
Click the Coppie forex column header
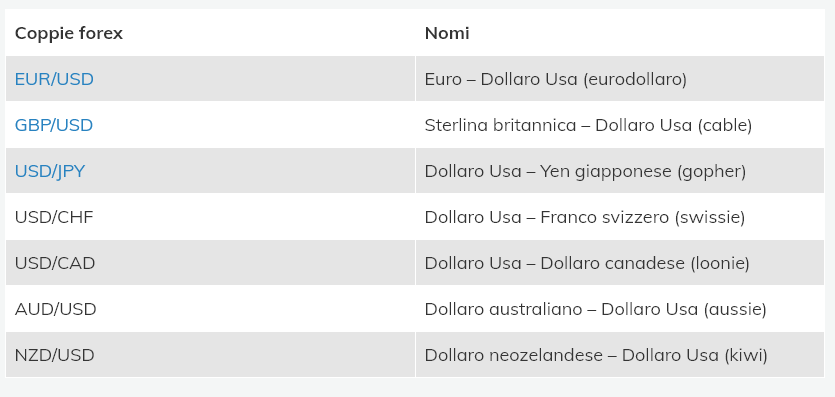(x=69, y=33)
